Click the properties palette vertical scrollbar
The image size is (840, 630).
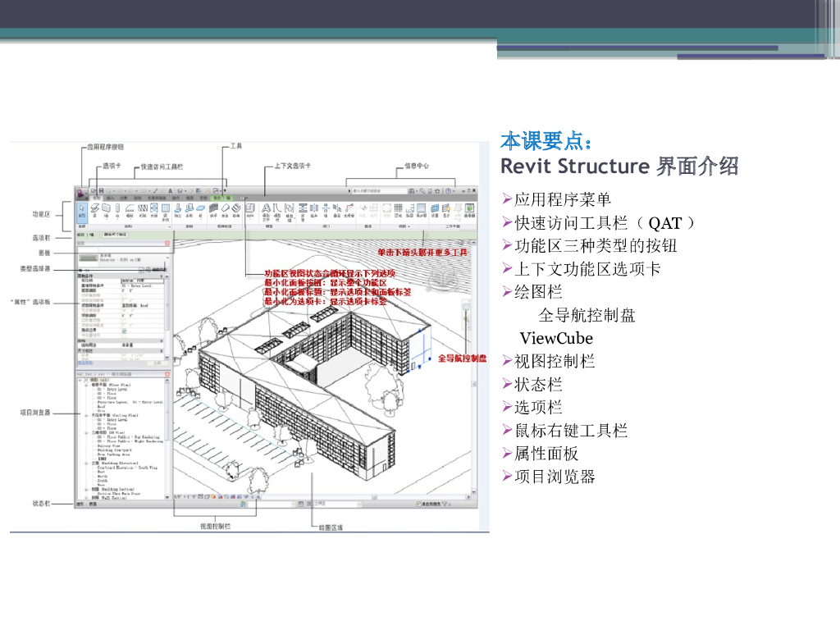coord(167,317)
